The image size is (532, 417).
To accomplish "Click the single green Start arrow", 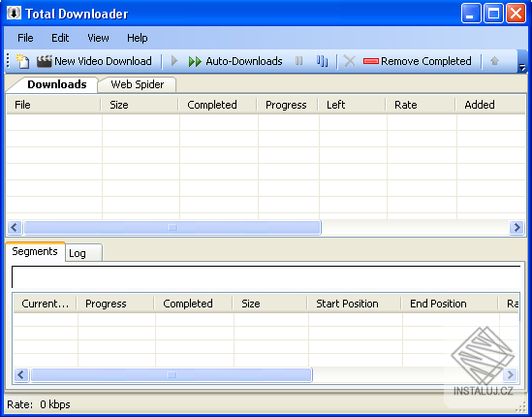I will coord(174,61).
